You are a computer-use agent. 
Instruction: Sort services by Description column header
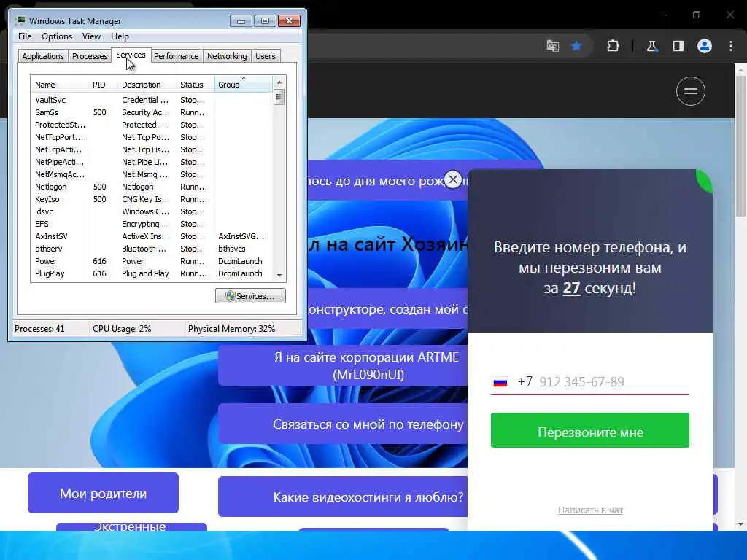pyautogui.click(x=147, y=85)
